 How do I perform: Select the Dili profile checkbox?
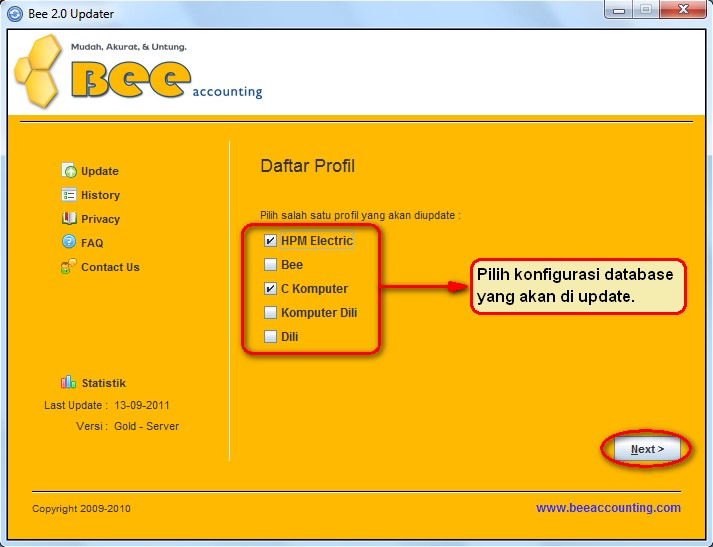pyautogui.click(x=270, y=337)
